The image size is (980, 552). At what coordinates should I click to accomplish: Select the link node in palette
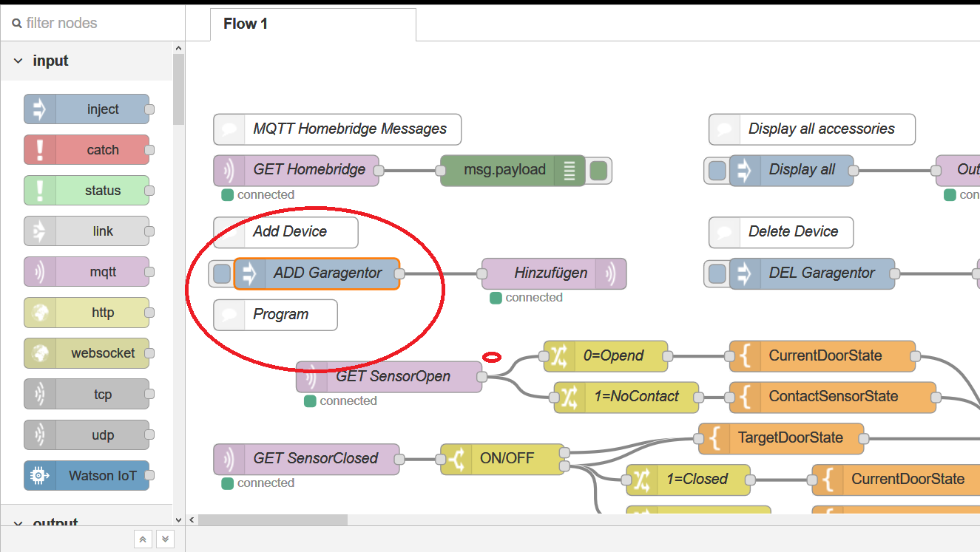click(x=87, y=231)
